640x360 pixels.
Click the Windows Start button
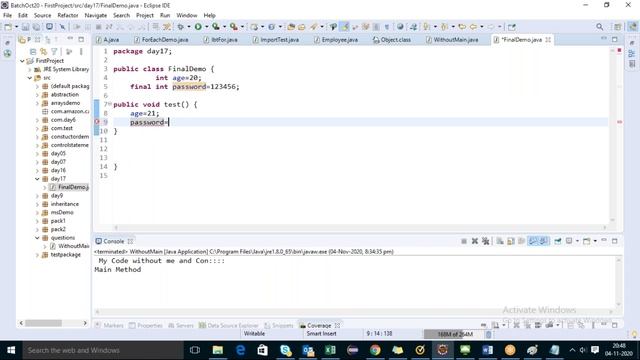(x=11, y=350)
